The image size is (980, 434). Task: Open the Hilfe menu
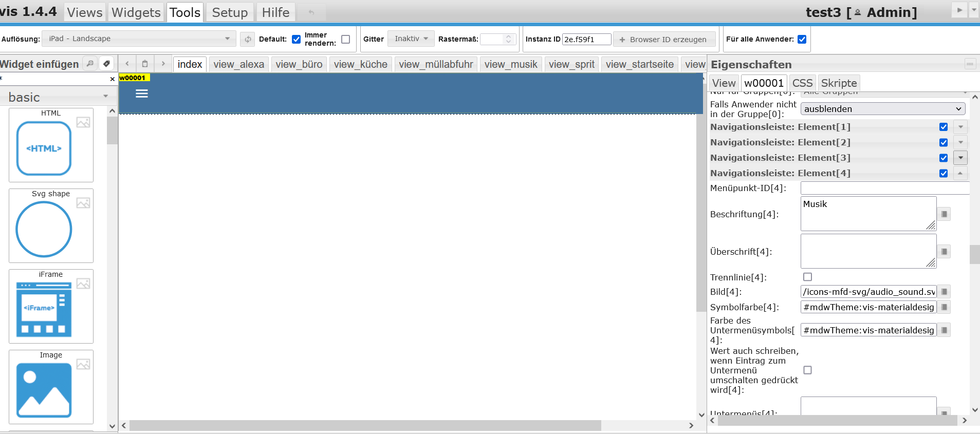(x=276, y=12)
